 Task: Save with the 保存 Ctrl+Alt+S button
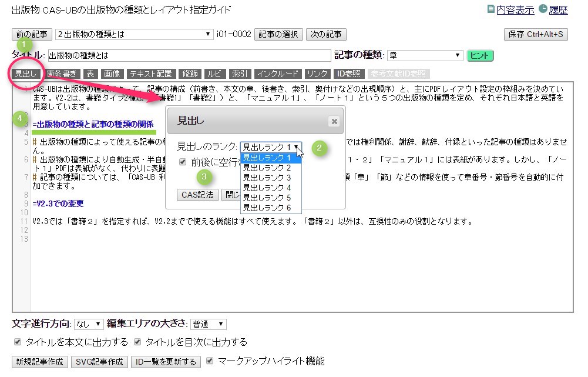pos(536,34)
